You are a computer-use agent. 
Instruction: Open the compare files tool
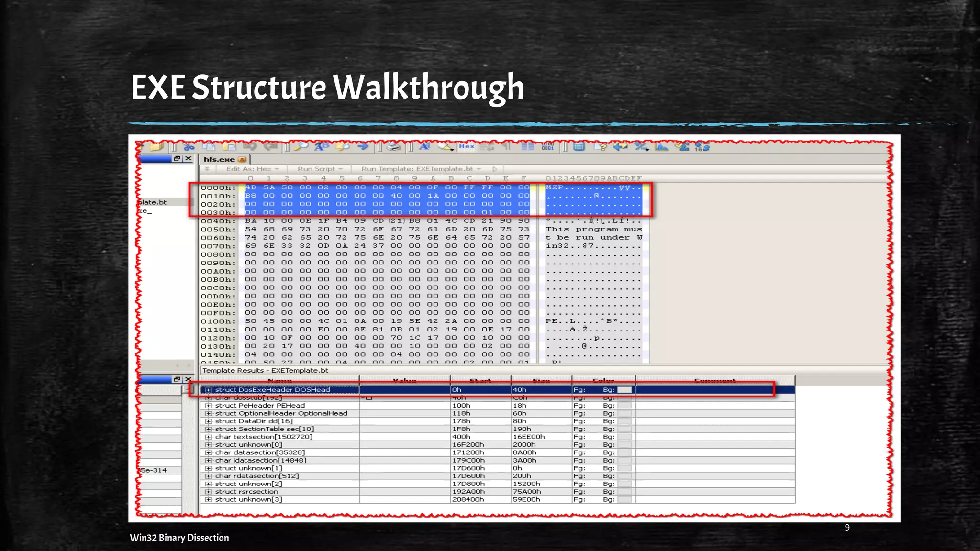click(x=621, y=146)
